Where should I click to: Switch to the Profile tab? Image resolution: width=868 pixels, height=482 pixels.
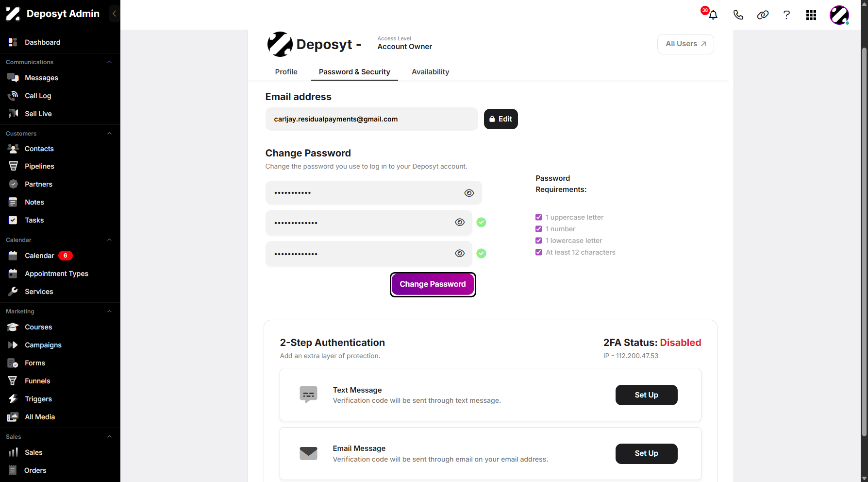pos(286,72)
